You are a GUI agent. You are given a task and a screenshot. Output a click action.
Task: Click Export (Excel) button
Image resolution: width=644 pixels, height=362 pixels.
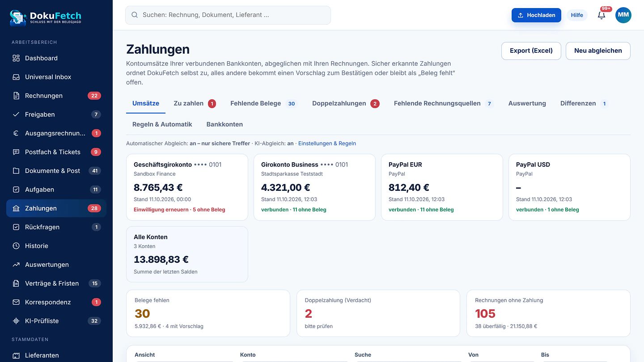[x=531, y=51]
